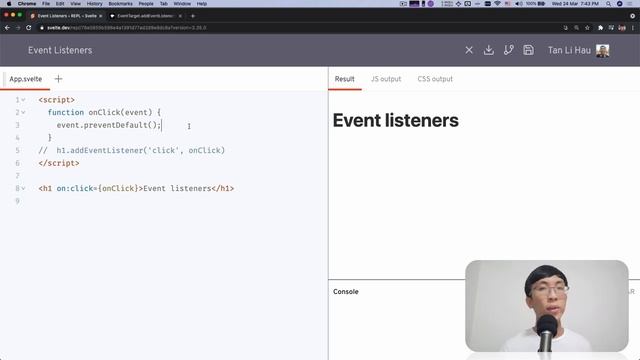
Task: Click the exit fullscreen X icon
Action: click(x=469, y=50)
